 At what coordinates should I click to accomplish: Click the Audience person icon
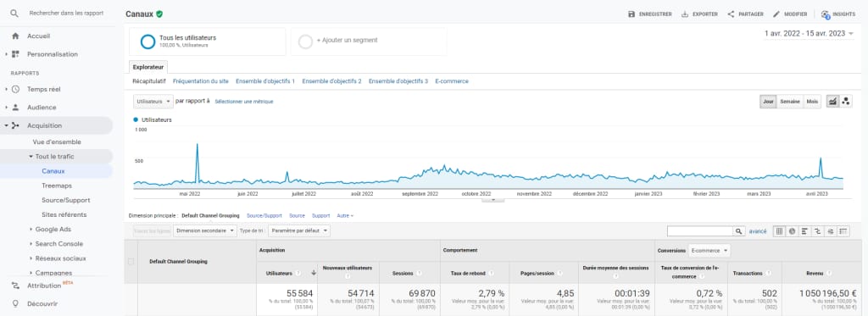pos(15,108)
